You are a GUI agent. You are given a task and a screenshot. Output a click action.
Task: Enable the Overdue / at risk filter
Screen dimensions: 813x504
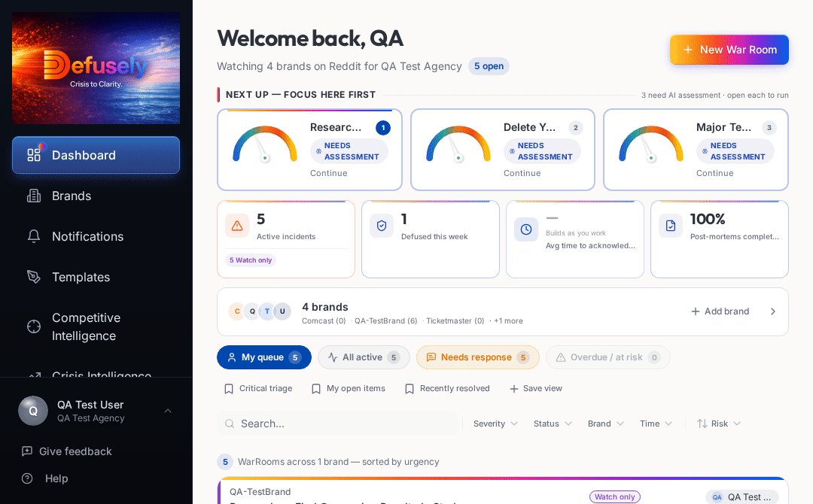[608, 357]
